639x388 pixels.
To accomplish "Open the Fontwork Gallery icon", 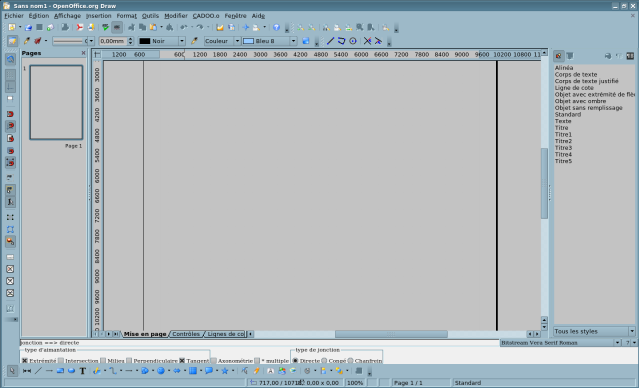I will tap(270, 371).
